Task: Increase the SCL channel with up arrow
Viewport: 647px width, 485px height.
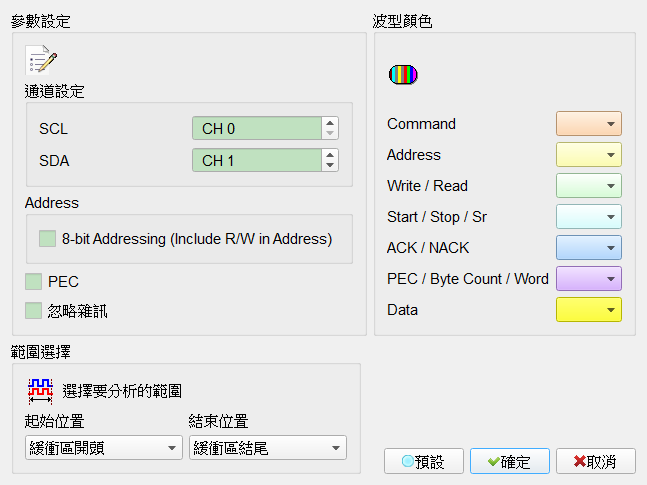Action: point(330,123)
